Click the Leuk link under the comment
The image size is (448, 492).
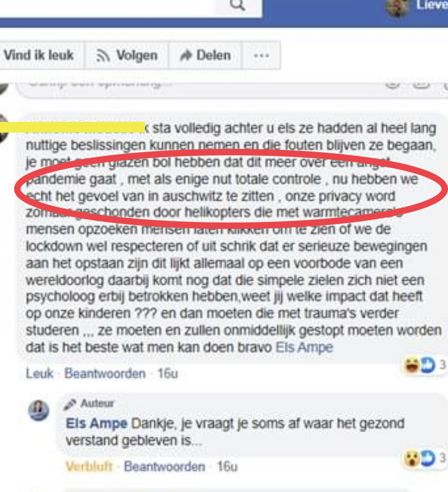click(x=39, y=373)
